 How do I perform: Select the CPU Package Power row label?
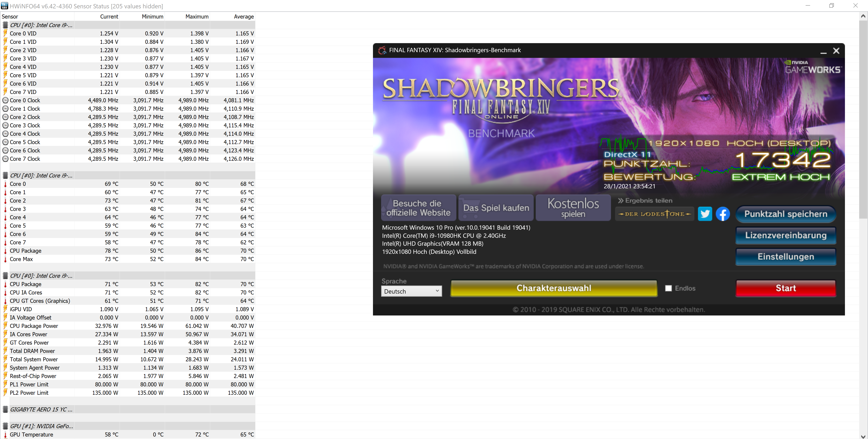(34, 326)
